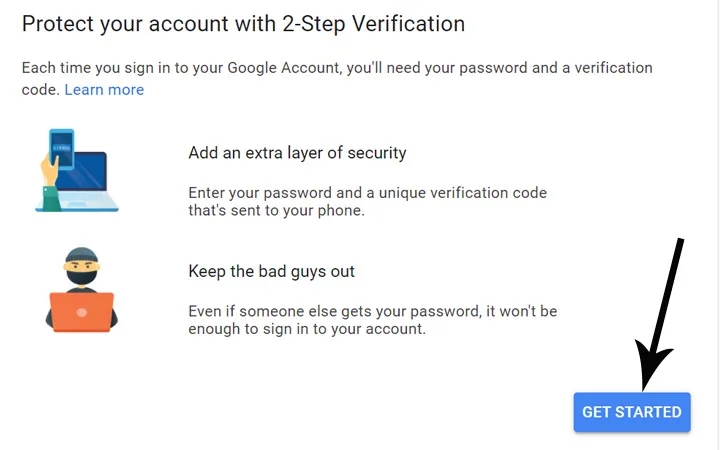Image resolution: width=720 pixels, height=450 pixels.
Task: Open the Learn more link
Action: (104, 90)
